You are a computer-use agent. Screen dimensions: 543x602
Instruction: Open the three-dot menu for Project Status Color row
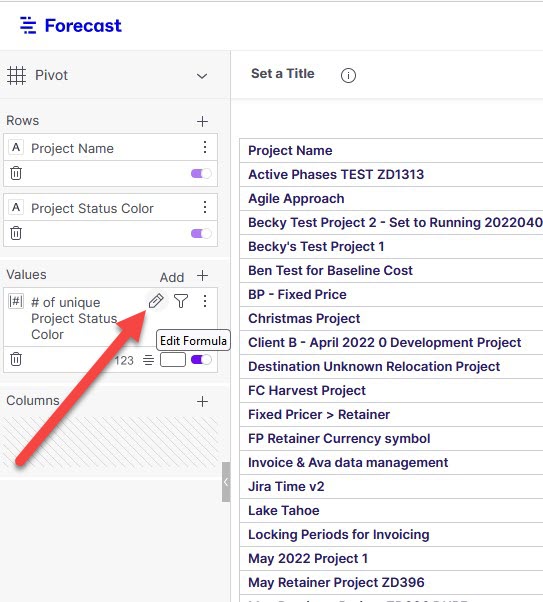[x=205, y=207]
